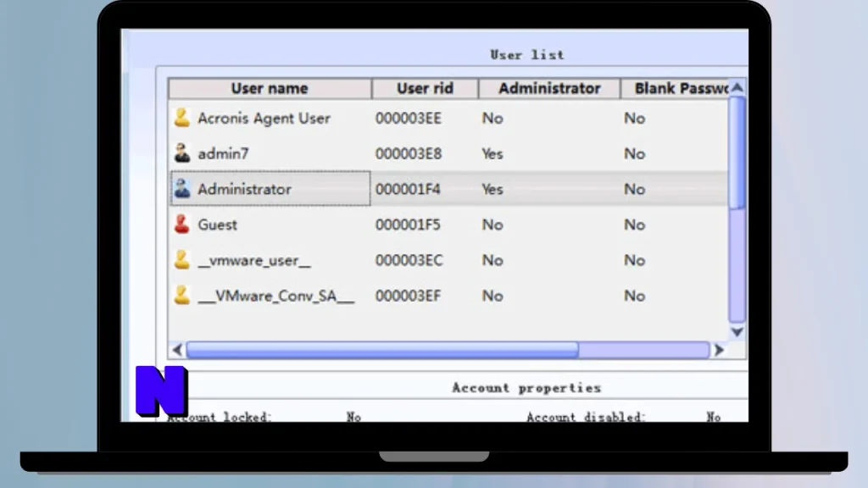Select the __VMware_Conv_SA__ name
The image size is (868, 488).
pyautogui.click(x=275, y=296)
